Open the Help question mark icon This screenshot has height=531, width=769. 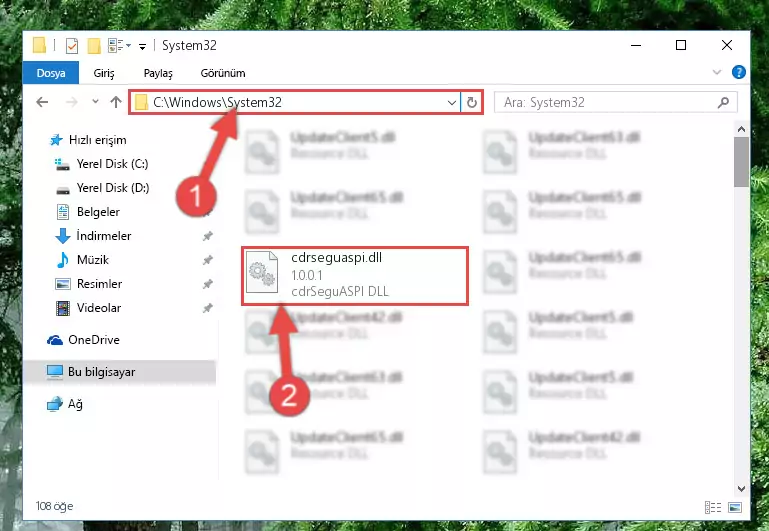[x=739, y=72]
